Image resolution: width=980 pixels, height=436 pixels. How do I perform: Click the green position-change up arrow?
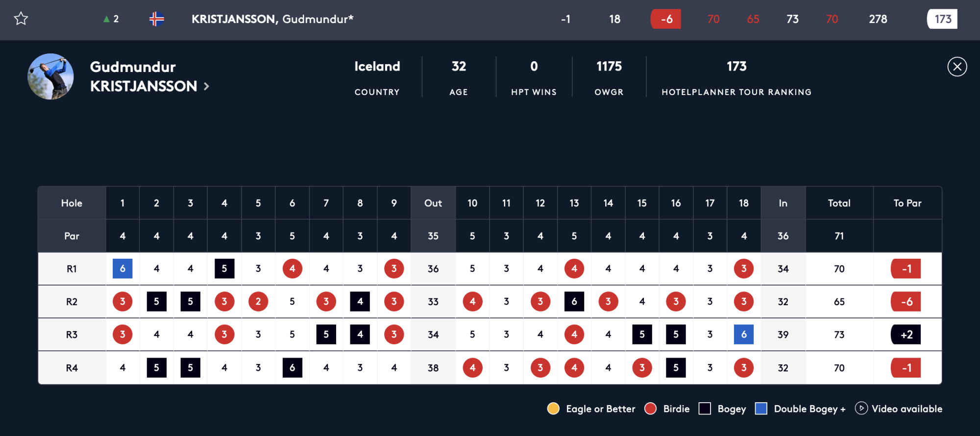(x=106, y=19)
